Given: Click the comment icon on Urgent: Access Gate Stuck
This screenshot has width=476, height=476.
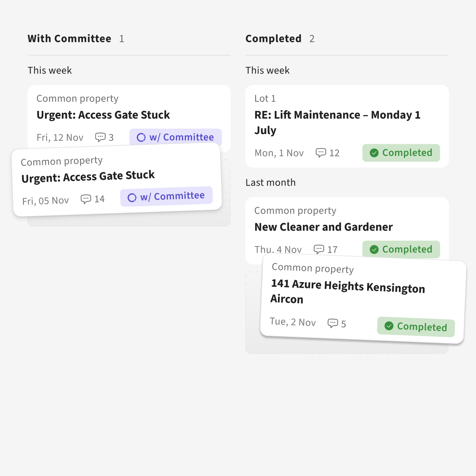Looking at the screenshot, I should tap(100, 137).
